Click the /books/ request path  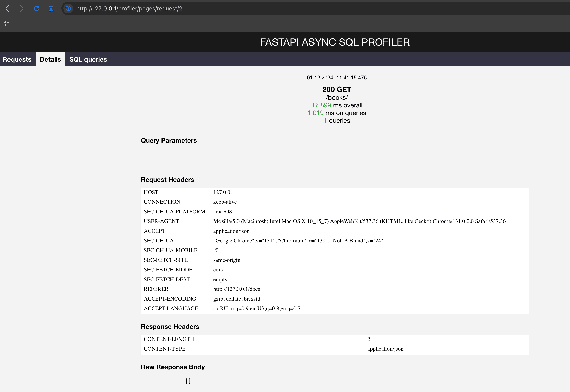[x=337, y=97]
